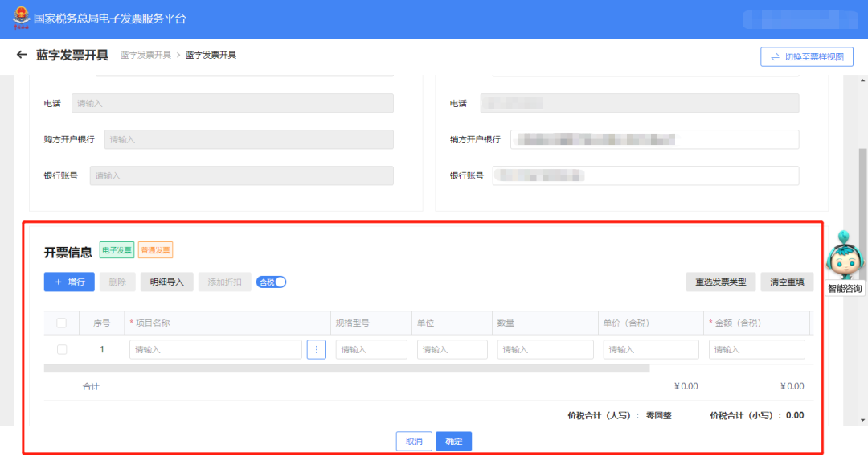This screenshot has height=457, width=868.
Task: Click the tax bureau logo emblem
Action: pos(21,18)
